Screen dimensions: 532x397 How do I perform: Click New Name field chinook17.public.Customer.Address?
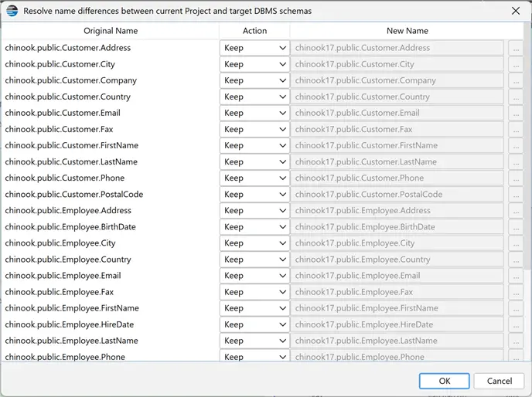(397, 48)
